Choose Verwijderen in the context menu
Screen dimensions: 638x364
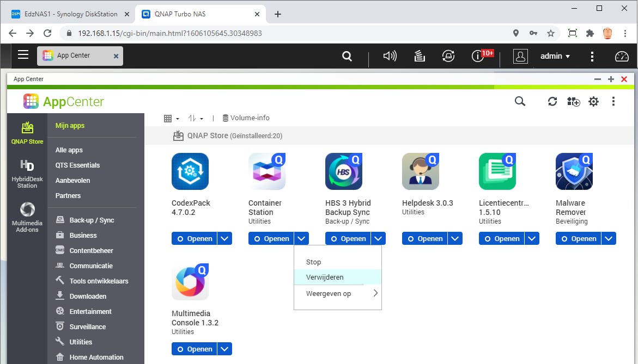[x=338, y=277]
